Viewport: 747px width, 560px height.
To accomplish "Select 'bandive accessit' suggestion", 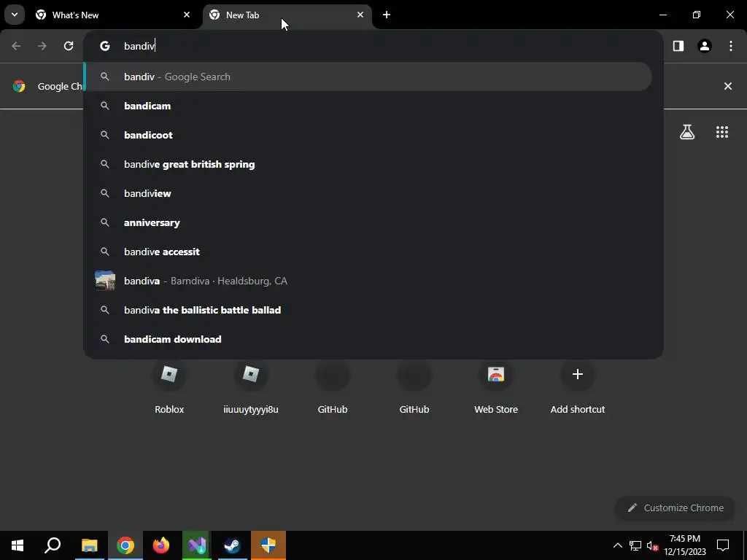I will click(x=368, y=252).
